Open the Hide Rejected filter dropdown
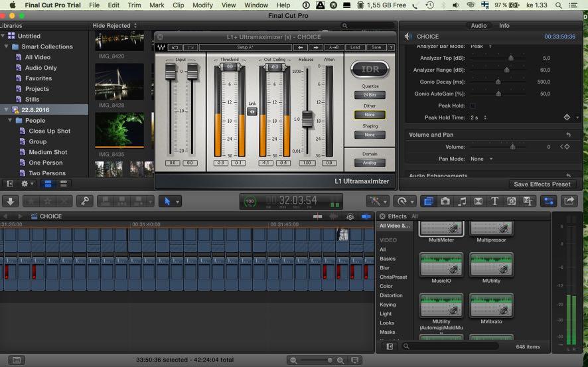This screenshot has height=367, width=588. (114, 25)
